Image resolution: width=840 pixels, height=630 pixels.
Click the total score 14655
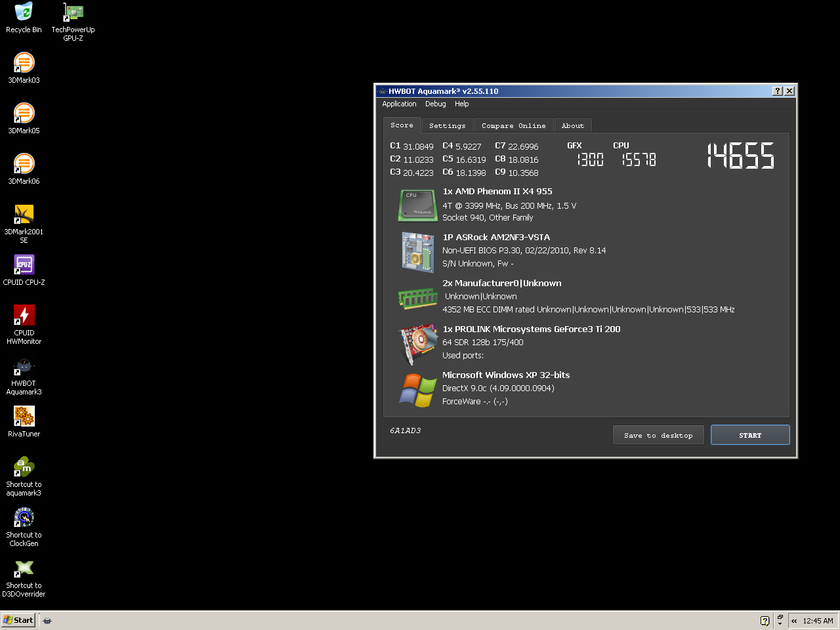(740, 156)
